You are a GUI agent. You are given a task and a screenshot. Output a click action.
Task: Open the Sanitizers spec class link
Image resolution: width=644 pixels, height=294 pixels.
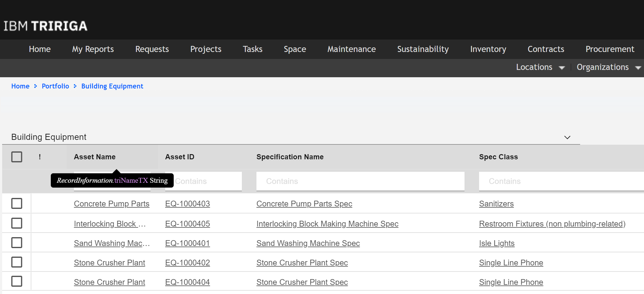pyautogui.click(x=496, y=204)
